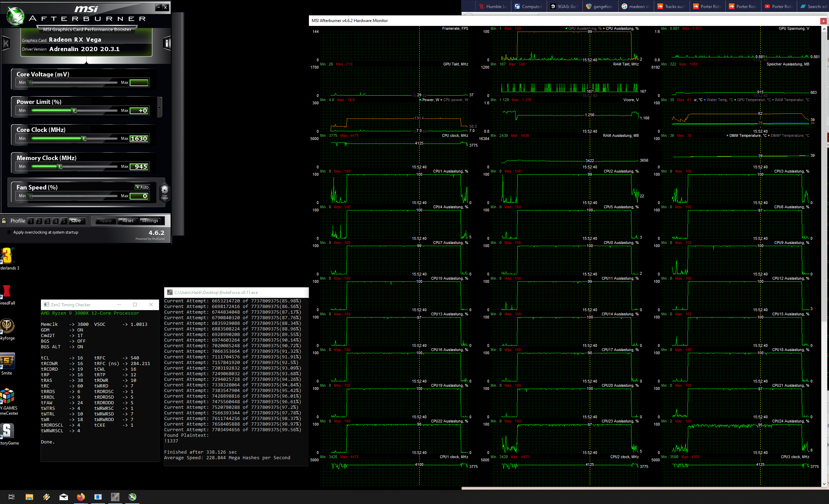Click the MSI Afterburner jet logo
Viewport: 829px width, 504px height.
tap(15, 16)
